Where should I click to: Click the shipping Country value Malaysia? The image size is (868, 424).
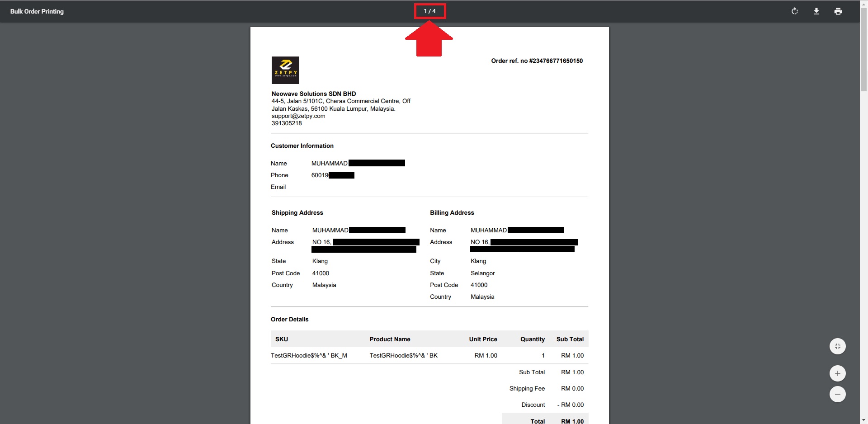coord(324,285)
